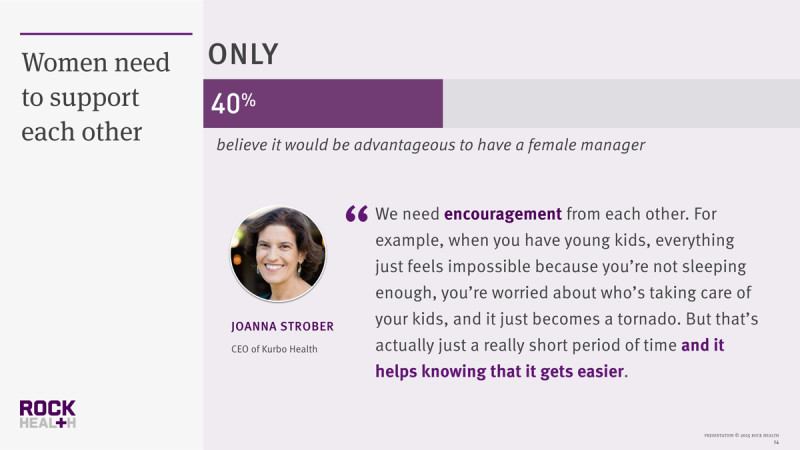800x450 pixels.
Task: Click the purple opening quotation mark icon
Action: pyautogui.click(x=357, y=213)
